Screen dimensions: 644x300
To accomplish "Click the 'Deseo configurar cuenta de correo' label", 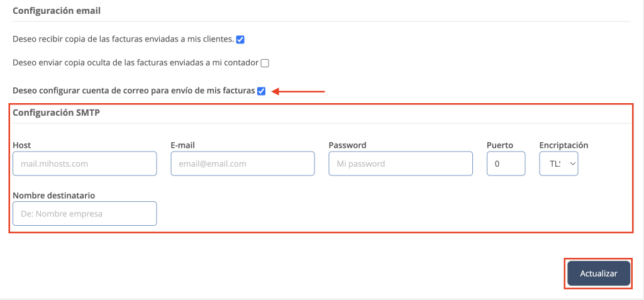I will [x=133, y=91].
